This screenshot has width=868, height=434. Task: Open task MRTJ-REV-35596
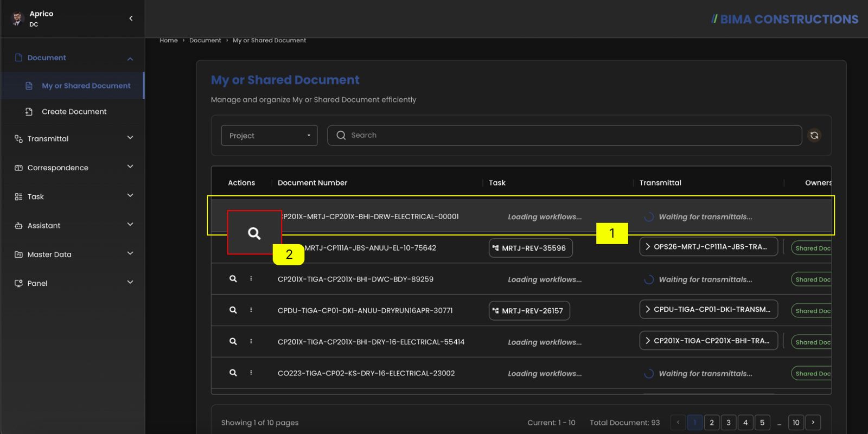[x=531, y=248]
